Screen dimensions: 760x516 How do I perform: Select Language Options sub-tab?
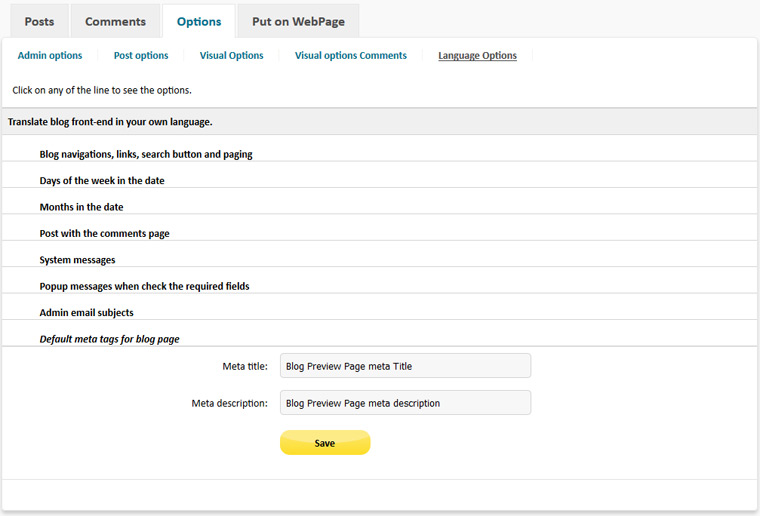pyautogui.click(x=477, y=55)
